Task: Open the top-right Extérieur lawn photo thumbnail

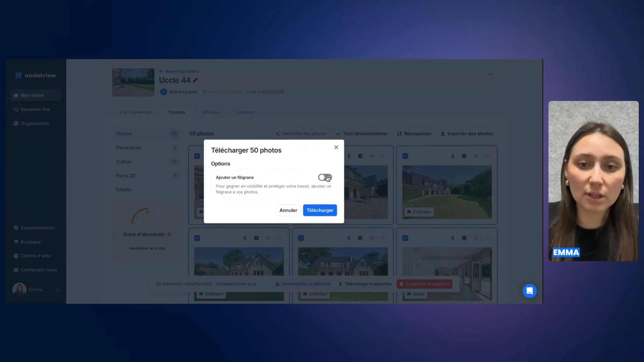Action: click(x=447, y=192)
